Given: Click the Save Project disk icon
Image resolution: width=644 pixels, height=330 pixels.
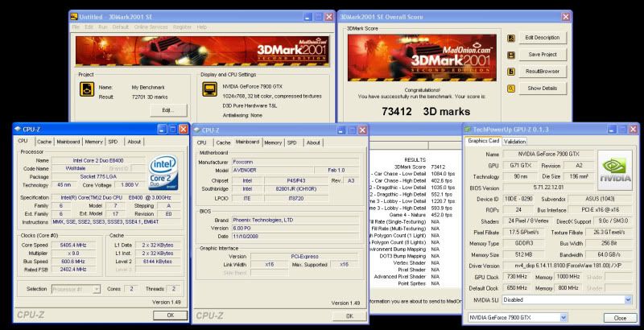Looking at the screenshot, I should point(511,55).
